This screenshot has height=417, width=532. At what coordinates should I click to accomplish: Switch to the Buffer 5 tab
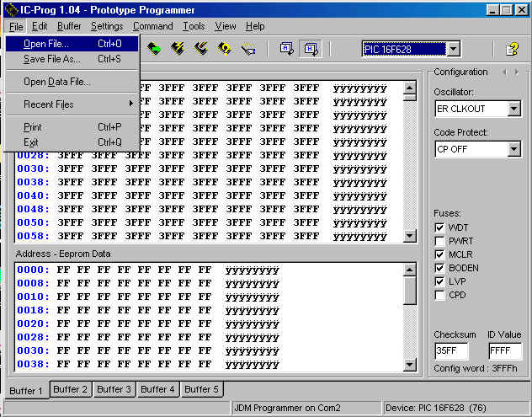[x=201, y=389]
